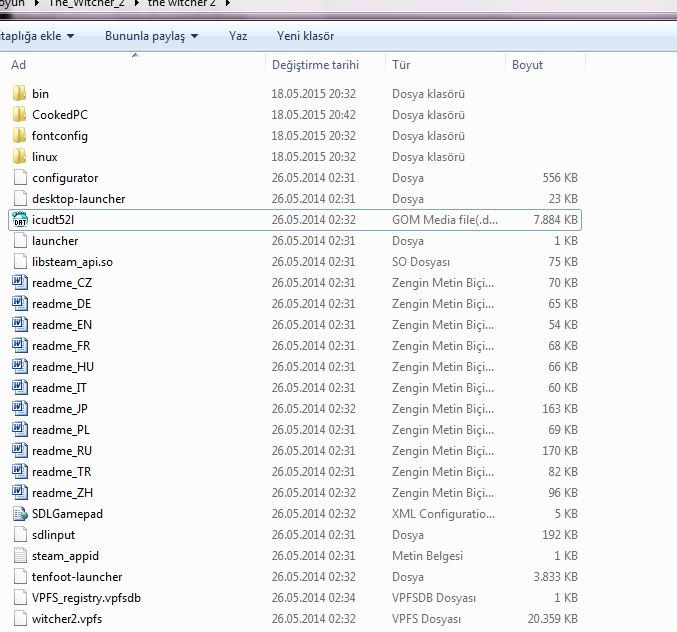Click the configurator file icon
677x632 pixels.
[20, 178]
